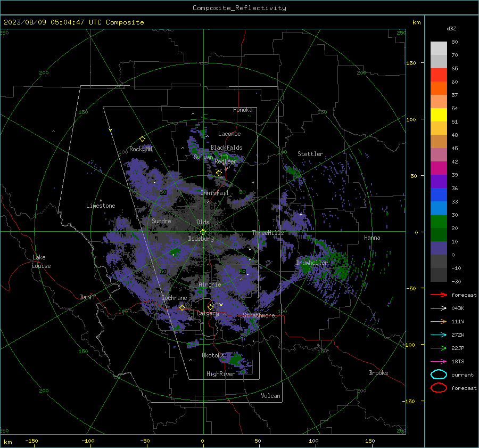Click the Stettler label

(310, 154)
